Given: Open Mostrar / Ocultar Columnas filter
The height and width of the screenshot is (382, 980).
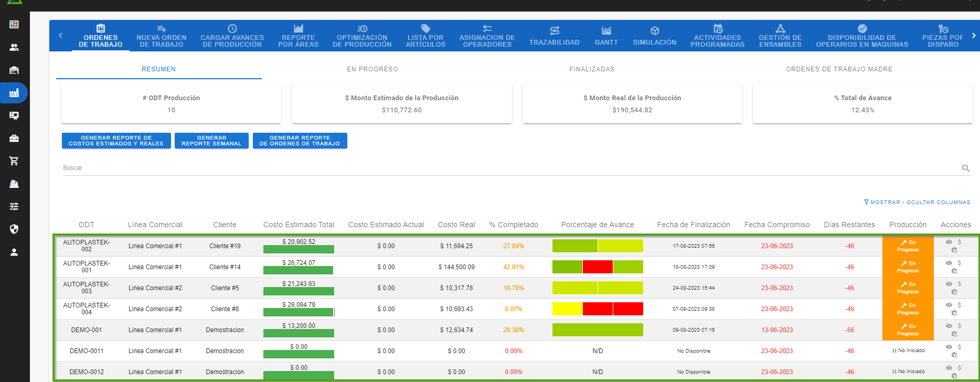Looking at the screenshot, I should [917, 202].
